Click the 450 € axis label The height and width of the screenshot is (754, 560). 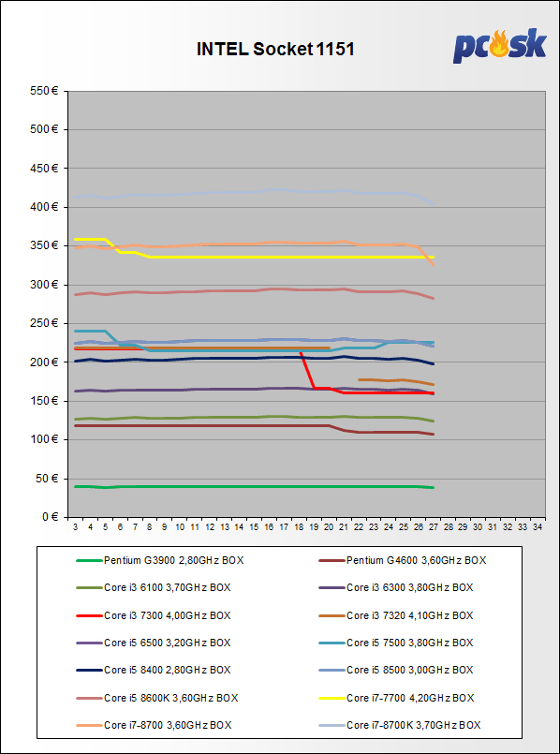coord(45,169)
